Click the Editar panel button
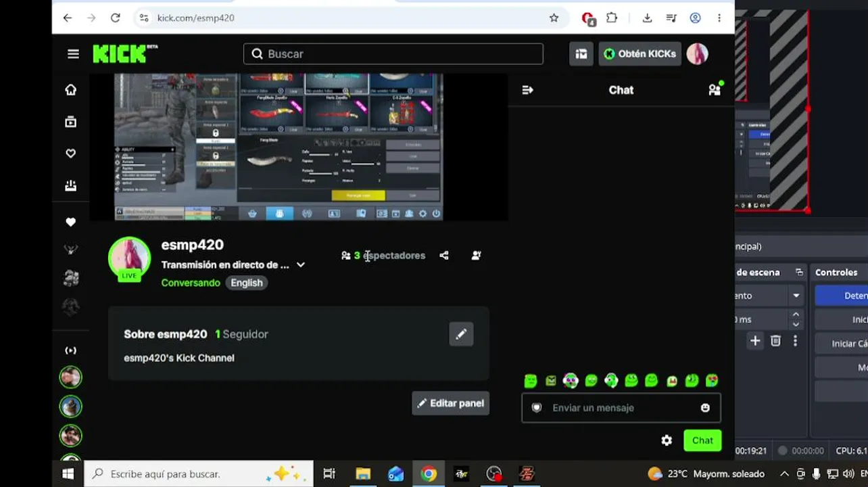Image resolution: width=868 pixels, height=487 pixels. (450, 403)
